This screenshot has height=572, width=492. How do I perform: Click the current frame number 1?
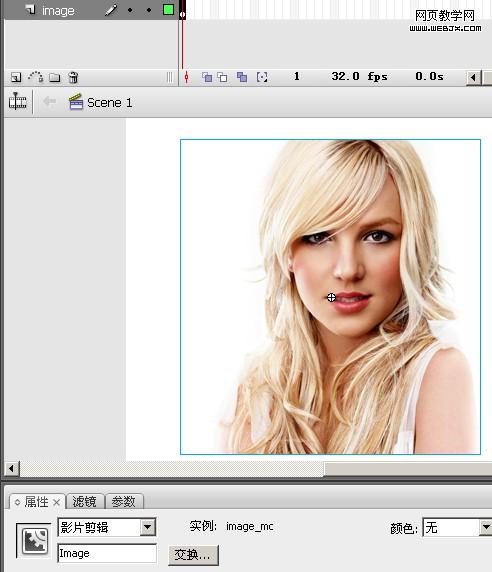(x=297, y=76)
